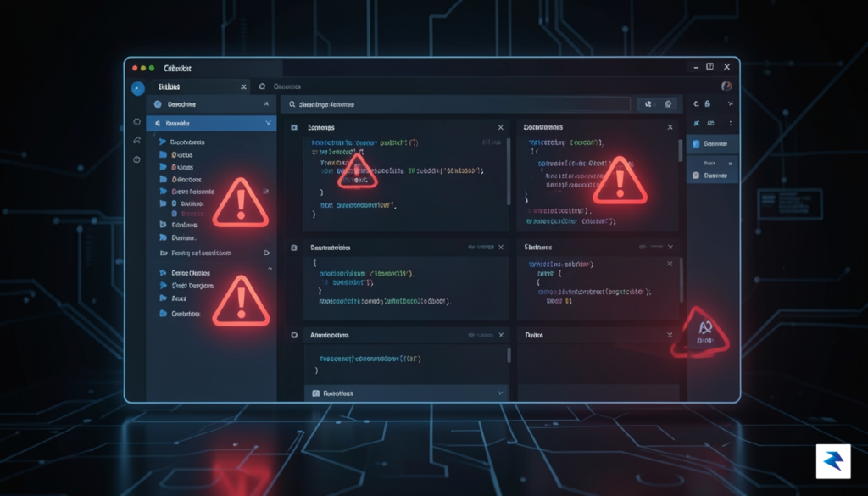Viewport: 868px width, 496px height.
Task: Click the icon between home and clock in rail
Action: pos(136,140)
